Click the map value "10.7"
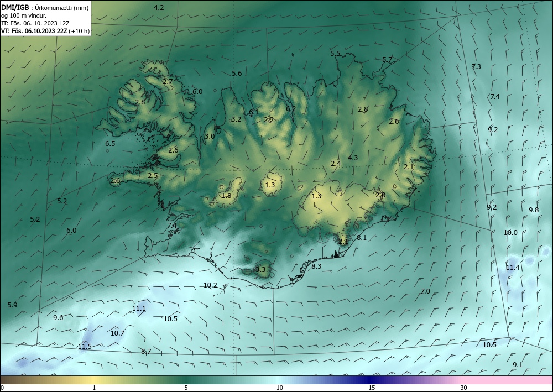 pyautogui.click(x=117, y=333)
